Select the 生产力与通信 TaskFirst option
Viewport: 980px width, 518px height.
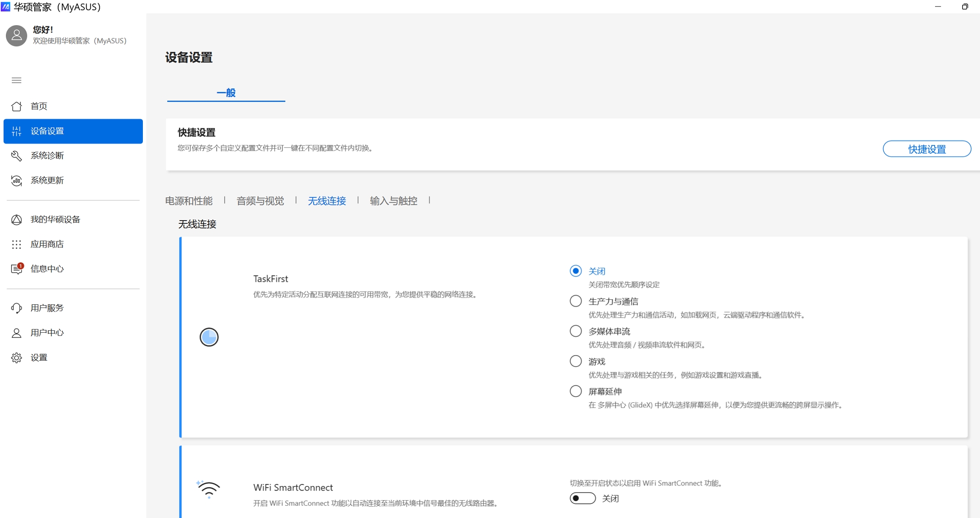pos(576,301)
